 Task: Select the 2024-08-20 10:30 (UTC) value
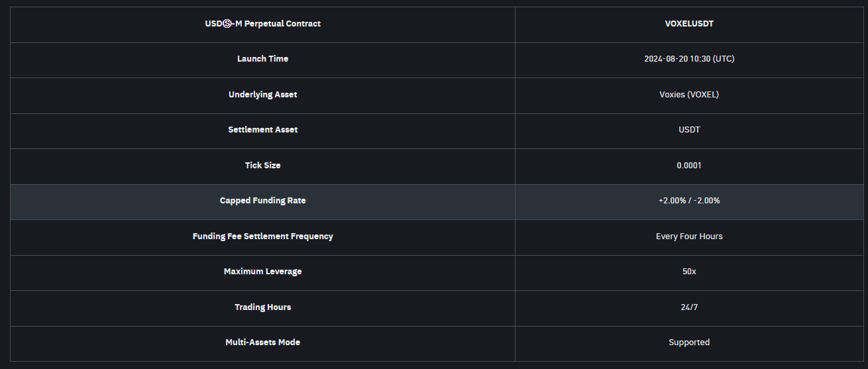pos(689,59)
